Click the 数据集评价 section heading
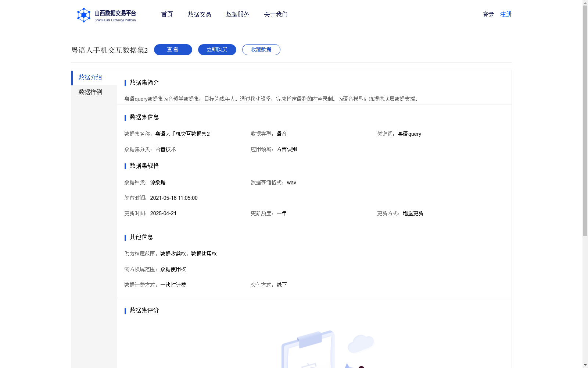This screenshot has height=368, width=588. [144, 310]
